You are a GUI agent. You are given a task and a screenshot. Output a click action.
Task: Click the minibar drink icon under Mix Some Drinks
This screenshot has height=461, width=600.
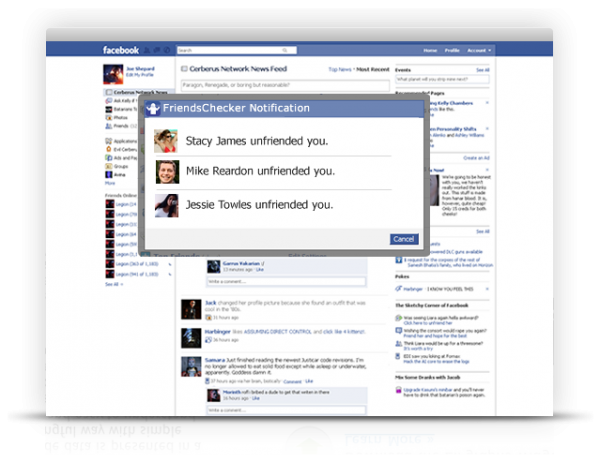click(398, 390)
